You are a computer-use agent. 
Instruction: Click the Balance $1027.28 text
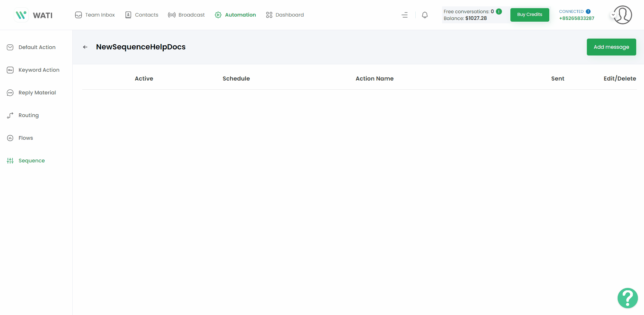click(465, 18)
